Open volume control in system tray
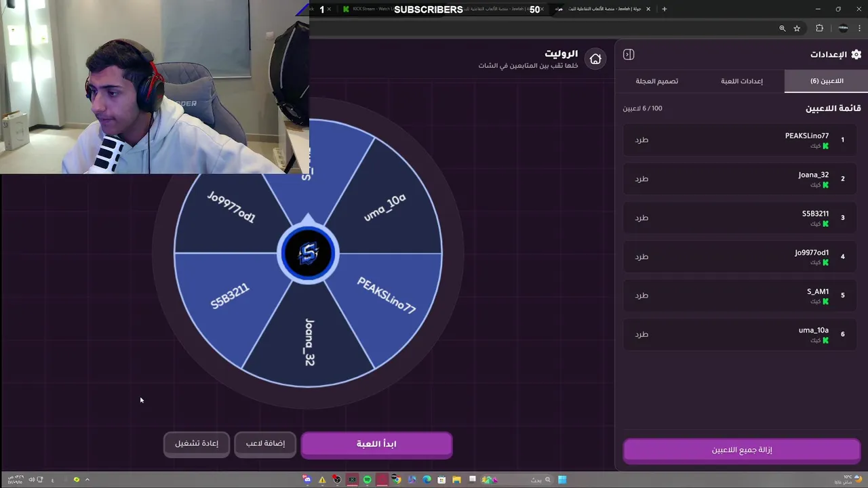The width and height of the screenshot is (868, 488). tap(32, 480)
